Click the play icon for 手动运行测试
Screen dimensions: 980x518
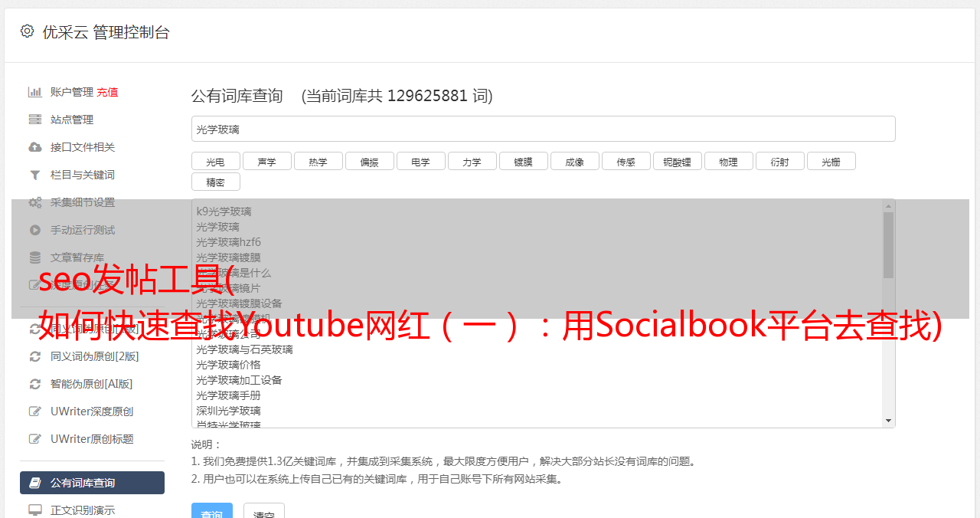click(35, 230)
